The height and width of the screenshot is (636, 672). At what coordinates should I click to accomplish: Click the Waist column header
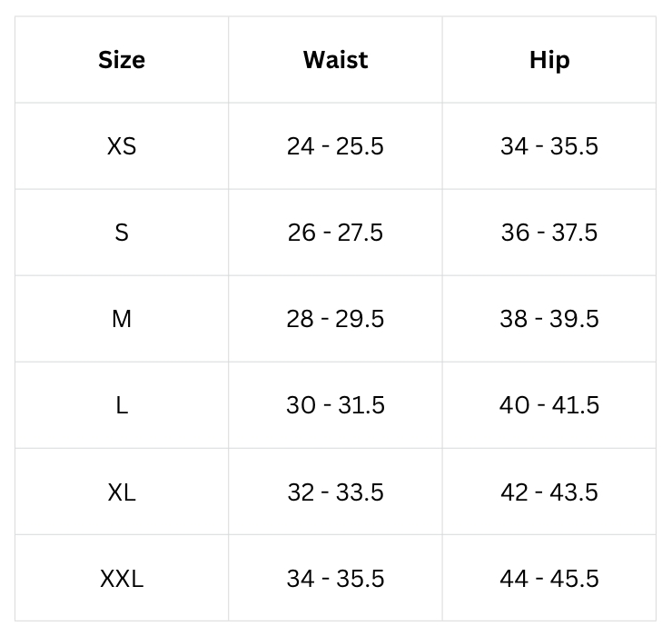coord(335,60)
